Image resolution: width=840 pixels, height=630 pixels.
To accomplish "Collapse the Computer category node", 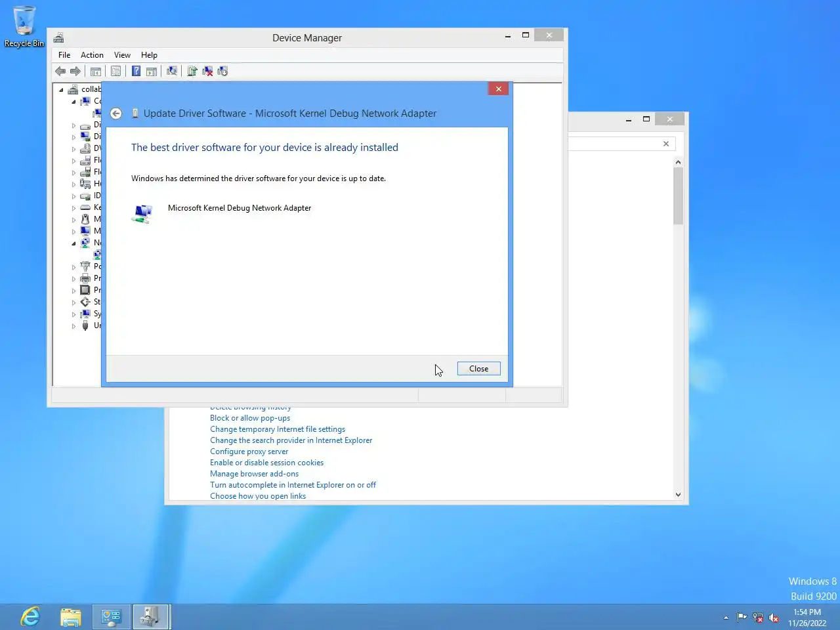I will tap(73, 102).
